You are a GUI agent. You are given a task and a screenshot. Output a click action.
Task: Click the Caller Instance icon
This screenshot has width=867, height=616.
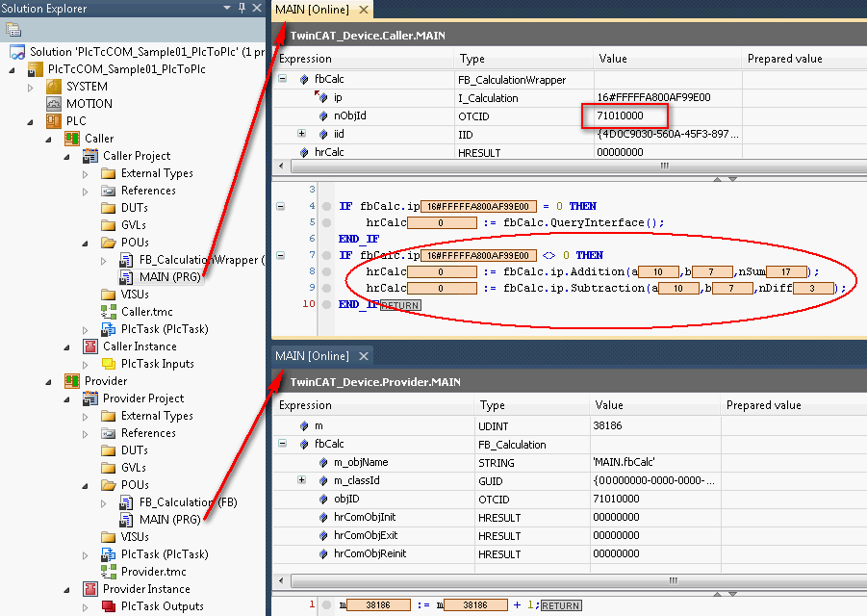pyautogui.click(x=90, y=346)
